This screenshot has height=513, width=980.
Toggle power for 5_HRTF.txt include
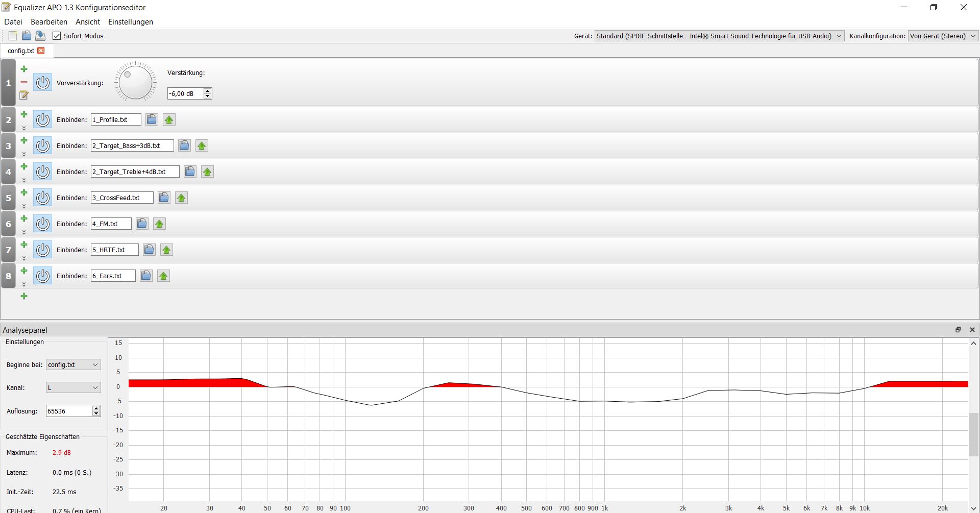tap(43, 250)
